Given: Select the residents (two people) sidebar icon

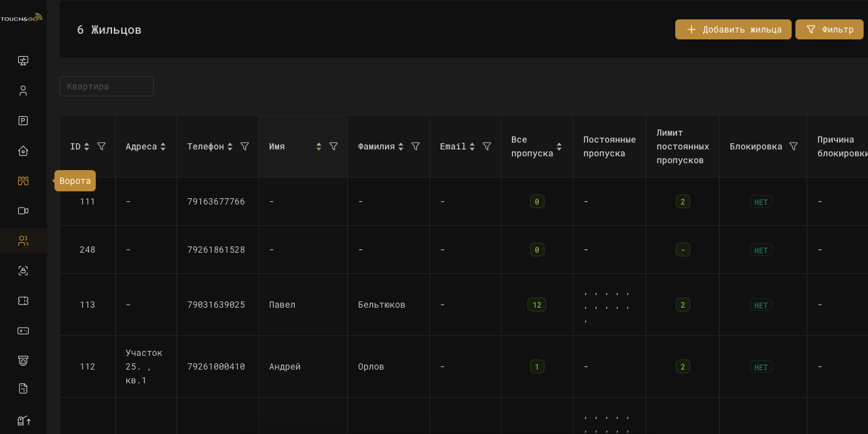Looking at the screenshot, I should coord(23,241).
